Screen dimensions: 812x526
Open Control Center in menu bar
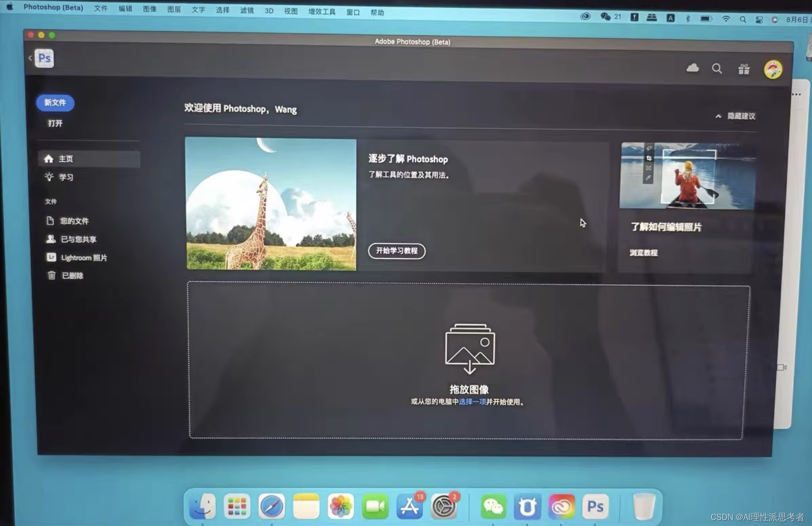(x=759, y=20)
